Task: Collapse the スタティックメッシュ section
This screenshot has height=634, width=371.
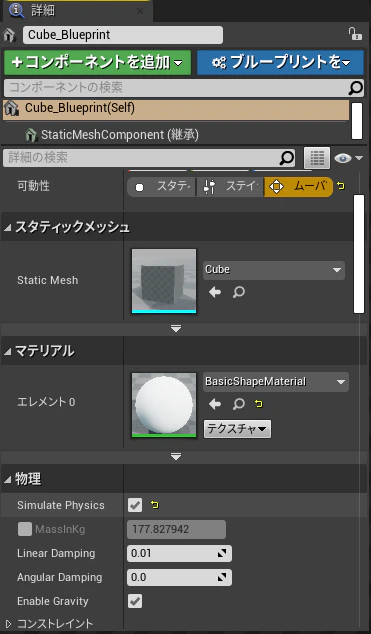Action: [8, 228]
